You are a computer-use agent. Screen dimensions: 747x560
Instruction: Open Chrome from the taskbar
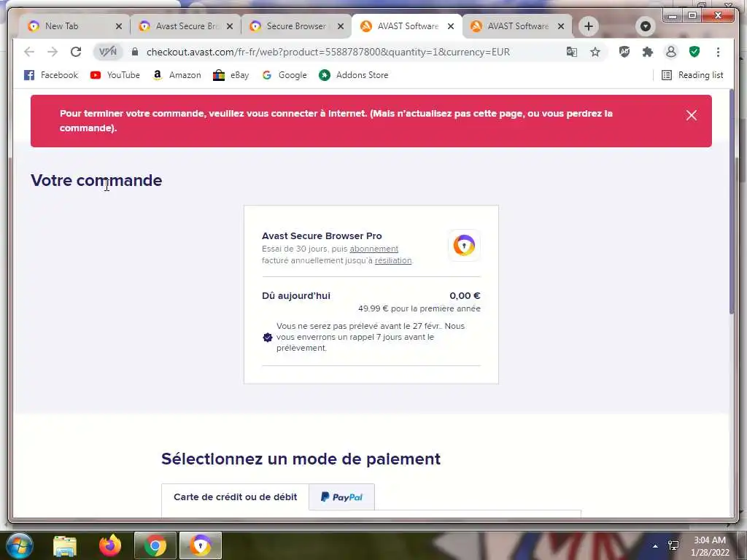(155, 545)
